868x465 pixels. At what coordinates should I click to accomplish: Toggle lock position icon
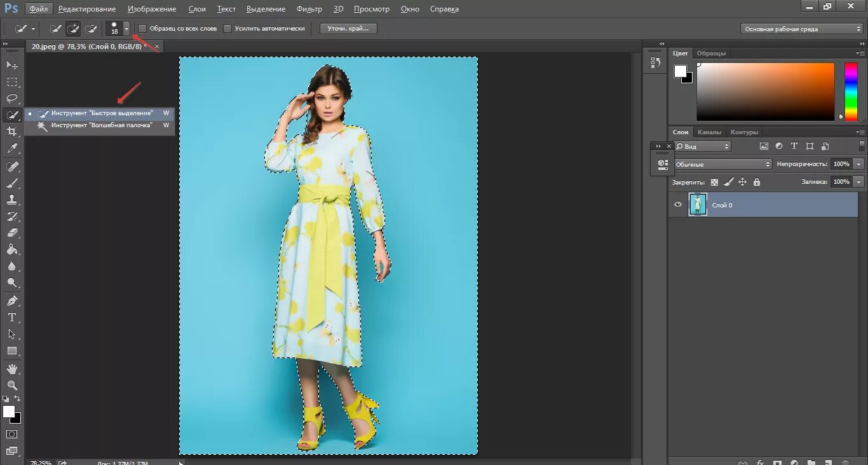[742, 182]
